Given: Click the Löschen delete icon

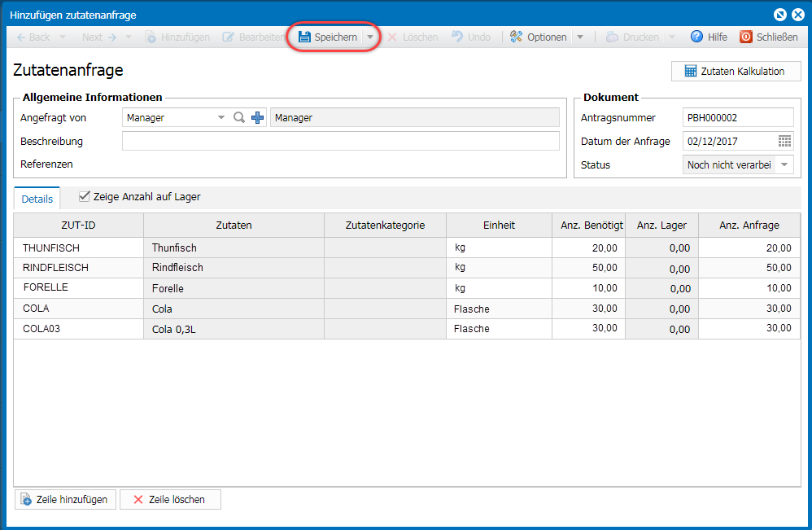Looking at the screenshot, I should [x=392, y=37].
